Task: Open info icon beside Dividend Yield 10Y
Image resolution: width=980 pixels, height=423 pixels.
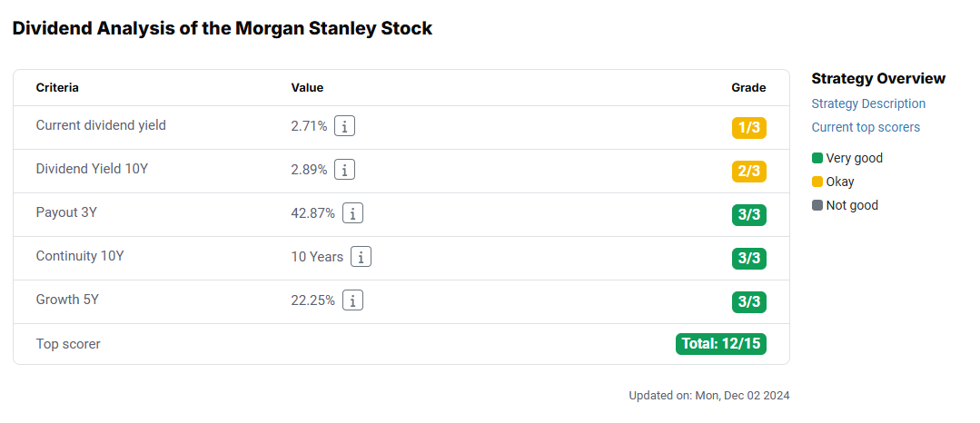Action: (x=344, y=170)
